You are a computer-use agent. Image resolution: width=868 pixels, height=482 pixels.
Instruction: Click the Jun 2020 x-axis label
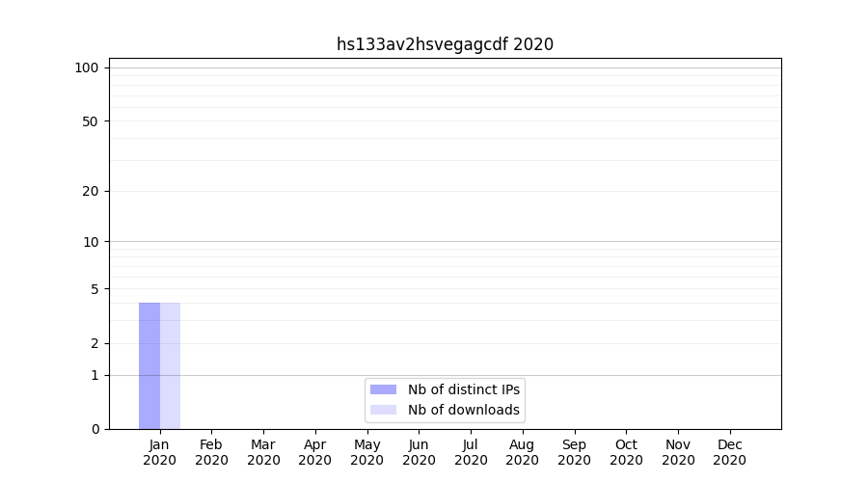[x=419, y=452]
